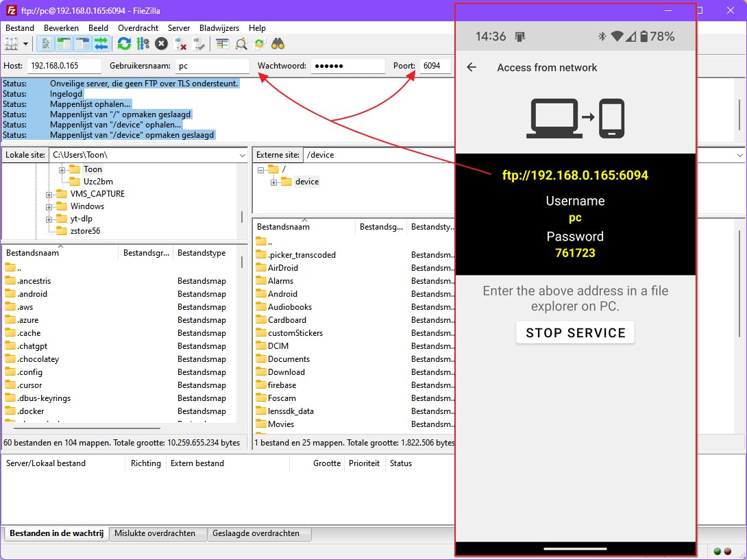This screenshot has height=560, width=747.
Task: Click the local file list horizontal scrollbar
Action: (87, 428)
